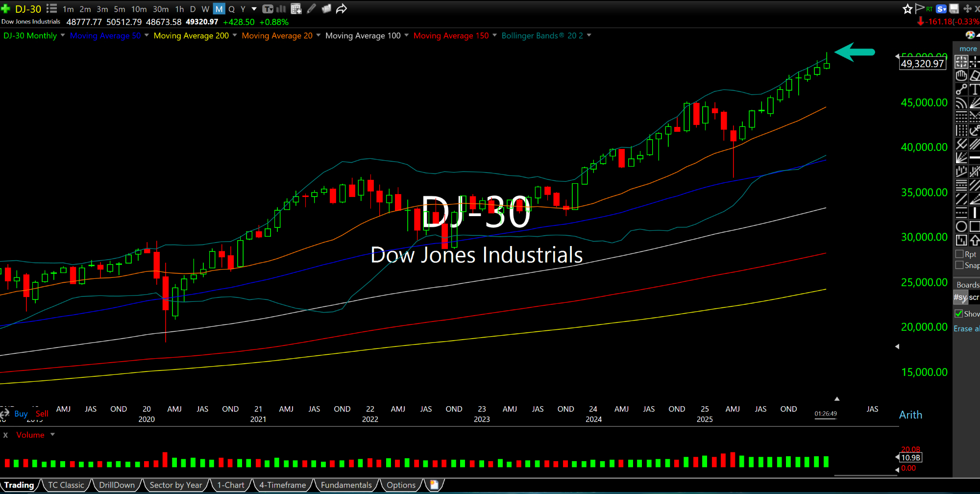
Task: Click the green plus add-symbol icon
Action: 6,9
